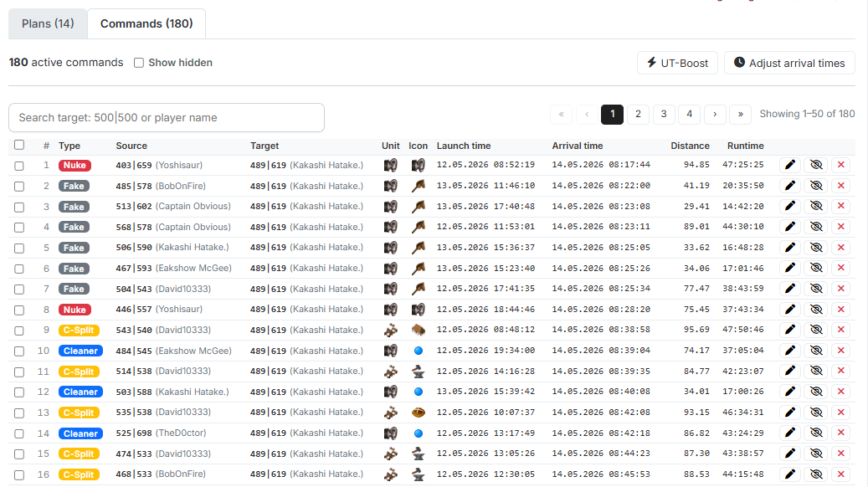Edit the Cleaner command 10 pencil icon

[x=790, y=351]
